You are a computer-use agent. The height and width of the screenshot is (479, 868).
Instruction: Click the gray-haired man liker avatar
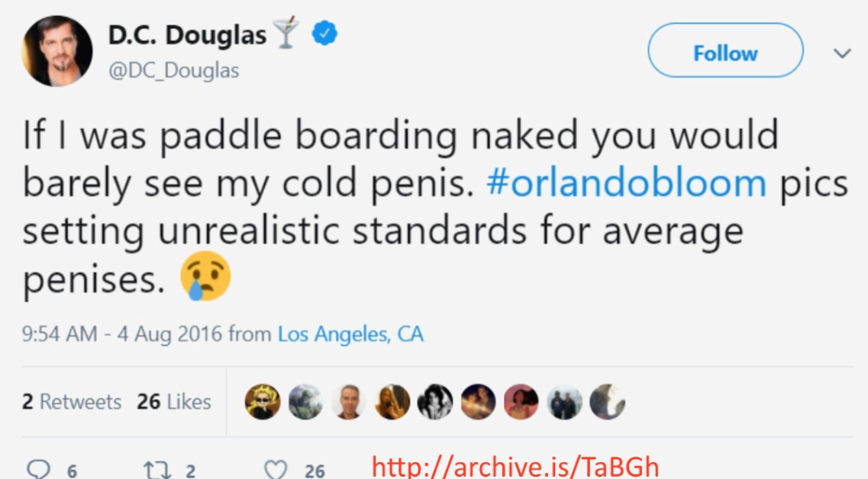[x=349, y=401]
